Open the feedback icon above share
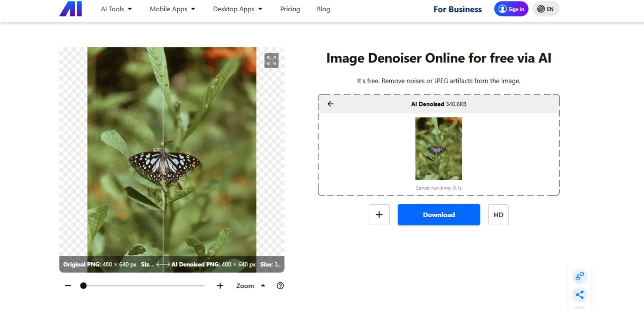The height and width of the screenshot is (309, 644). point(580,277)
